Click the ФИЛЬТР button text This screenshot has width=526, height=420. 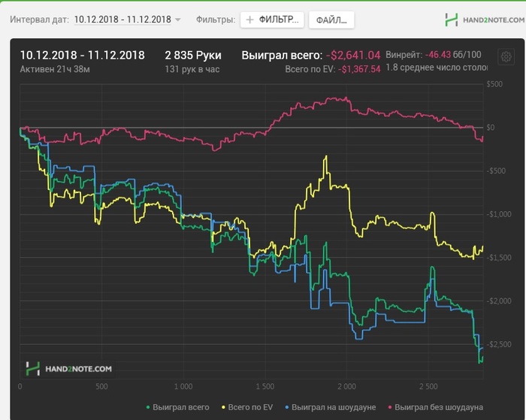tap(280, 20)
